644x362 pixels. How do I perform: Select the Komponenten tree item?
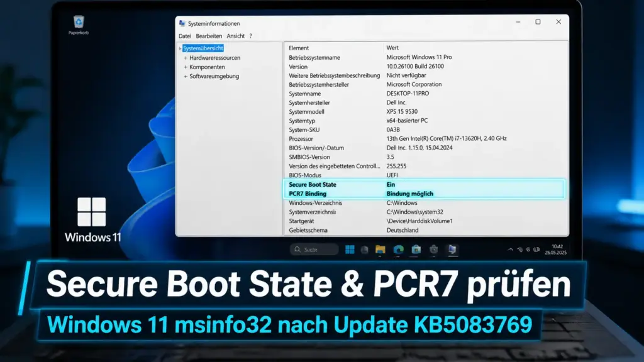coord(207,67)
